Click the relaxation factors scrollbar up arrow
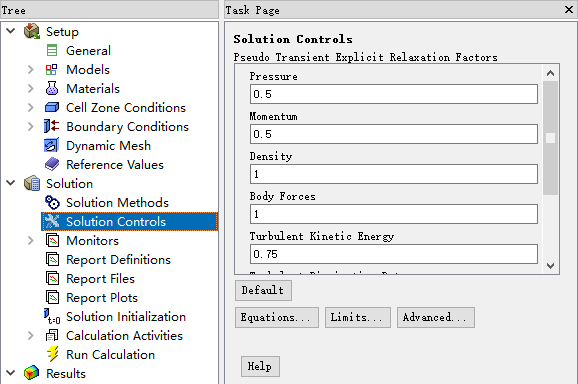 coord(550,73)
